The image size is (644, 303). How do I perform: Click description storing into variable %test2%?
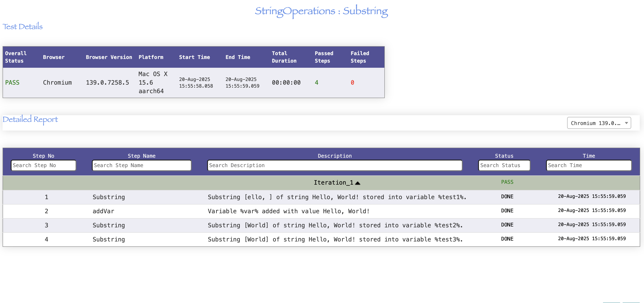(335, 225)
